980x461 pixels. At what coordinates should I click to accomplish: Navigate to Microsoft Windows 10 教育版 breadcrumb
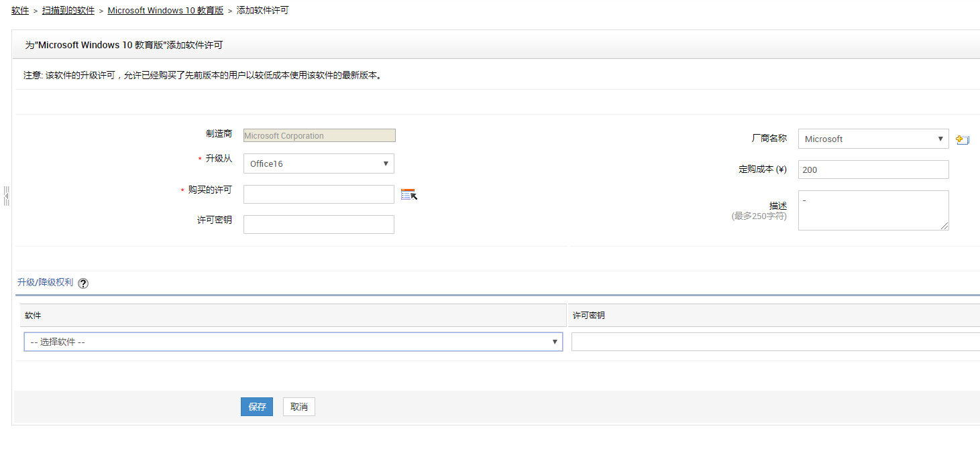165,11
